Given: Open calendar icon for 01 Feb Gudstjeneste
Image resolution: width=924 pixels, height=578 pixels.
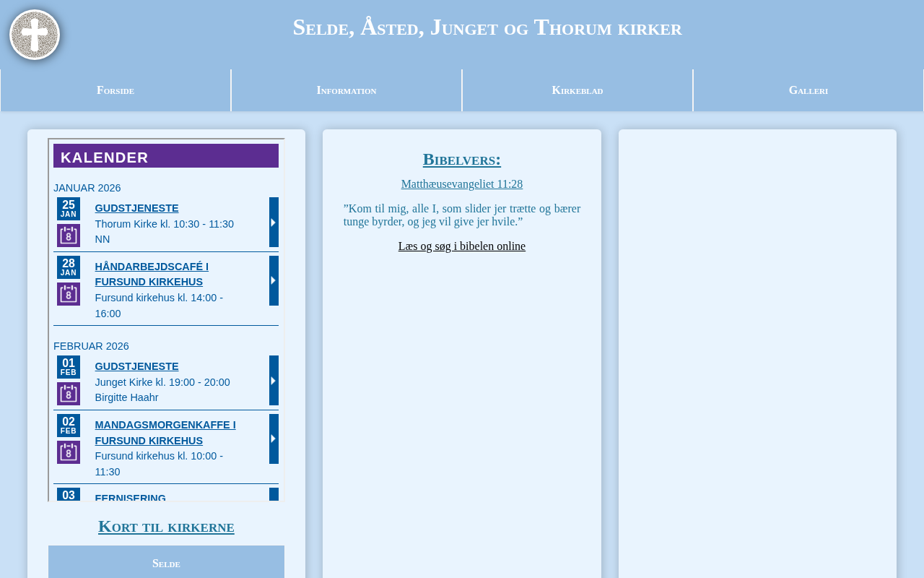Looking at the screenshot, I should tap(69, 394).
